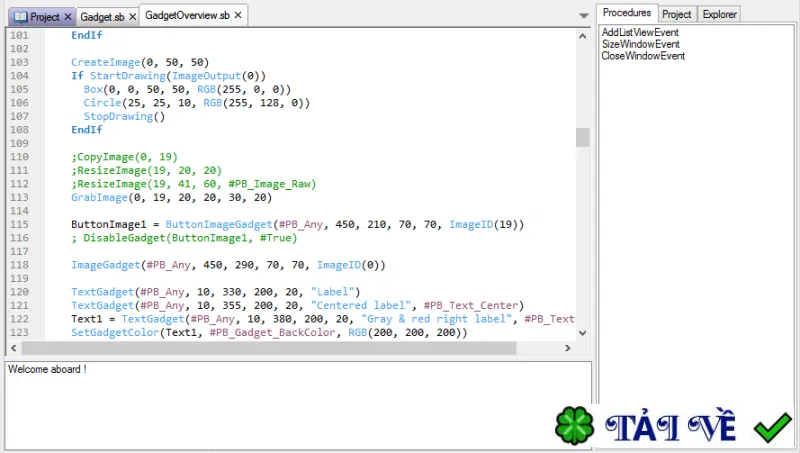
Task: Click the horizontal scrollbar right arrow
Action: click(x=567, y=348)
